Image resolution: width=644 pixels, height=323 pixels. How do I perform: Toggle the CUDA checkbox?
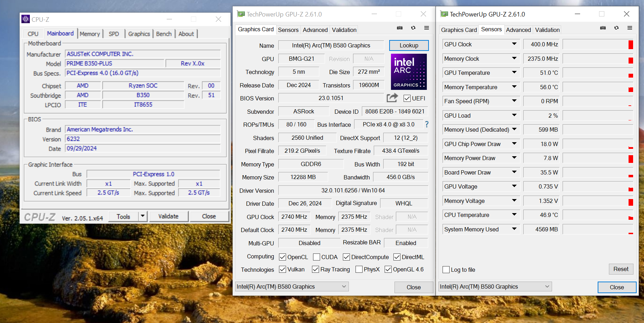coord(317,257)
